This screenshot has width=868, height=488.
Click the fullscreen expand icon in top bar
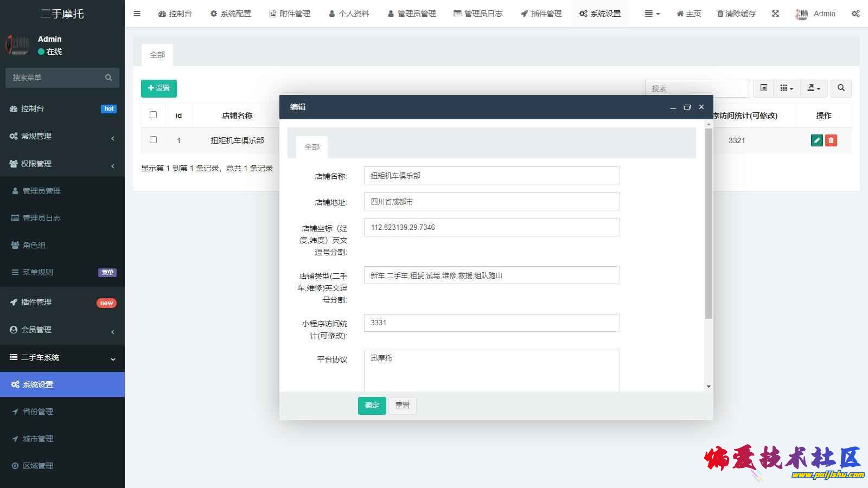(775, 14)
